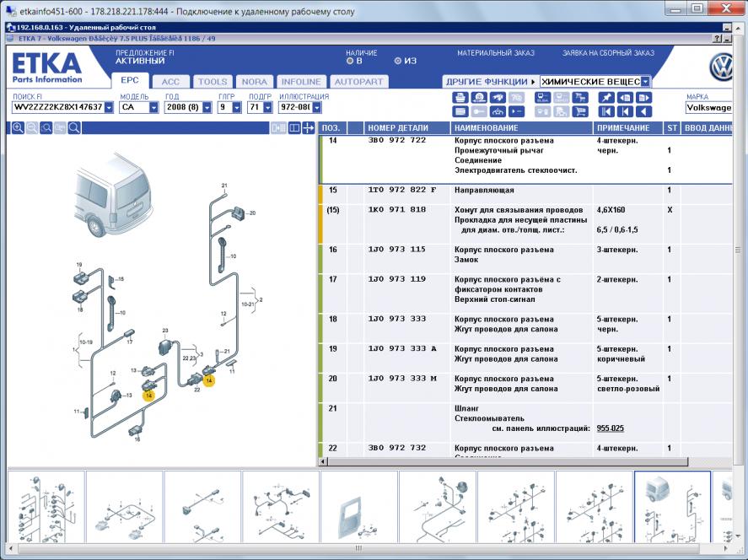Click the small arrow-with-line toolbar icon
This screenshot has width=748, height=560.
click(x=517, y=112)
